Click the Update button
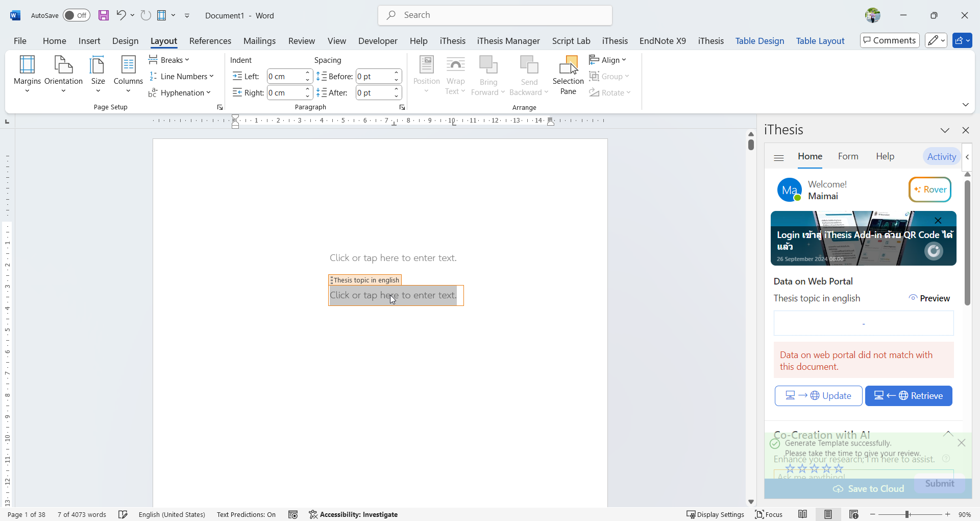Image resolution: width=980 pixels, height=521 pixels. (x=819, y=396)
